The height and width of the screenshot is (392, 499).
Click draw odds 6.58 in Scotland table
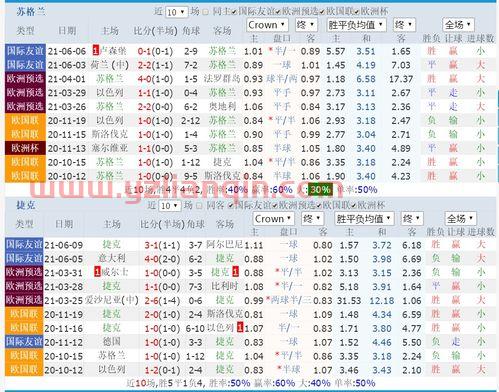tap(366, 79)
